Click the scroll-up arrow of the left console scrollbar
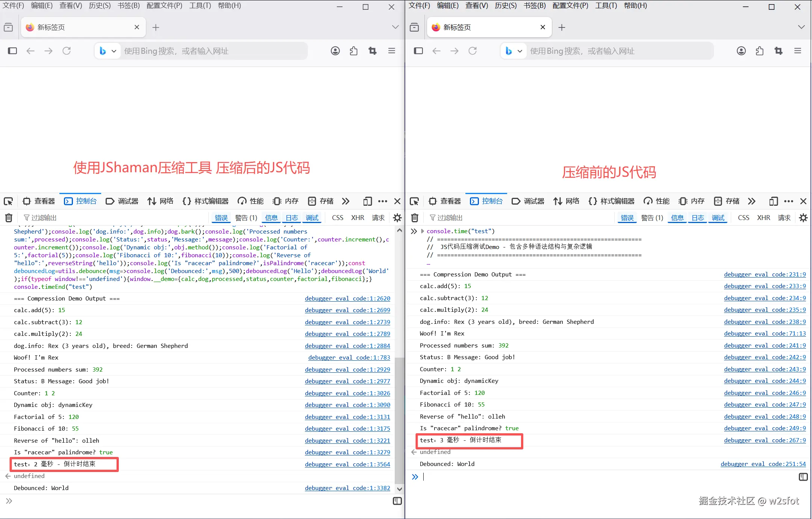812x519 pixels. (x=399, y=230)
